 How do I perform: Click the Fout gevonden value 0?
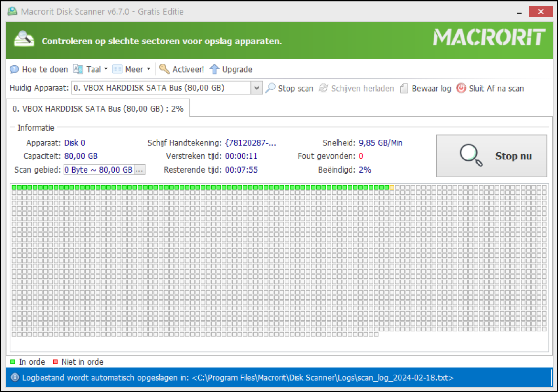(x=361, y=156)
